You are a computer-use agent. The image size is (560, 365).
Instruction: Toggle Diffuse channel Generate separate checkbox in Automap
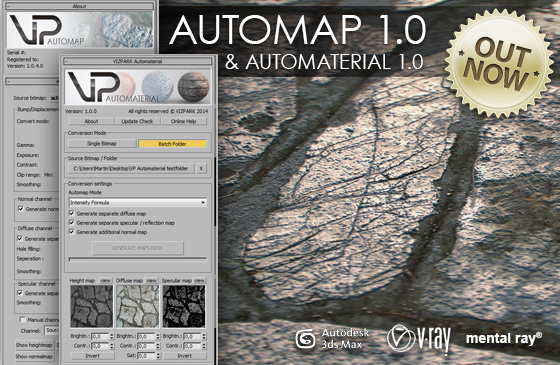point(20,239)
